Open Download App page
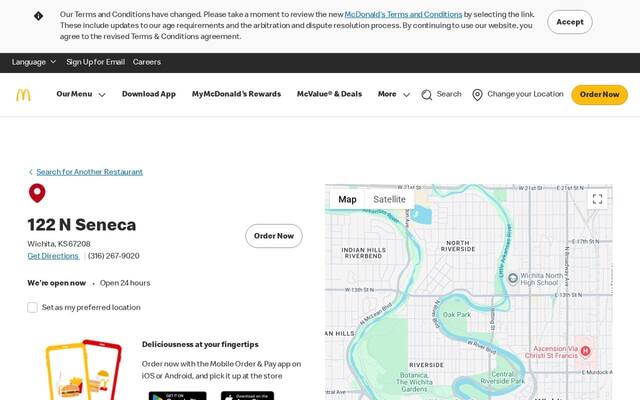 tap(149, 94)
